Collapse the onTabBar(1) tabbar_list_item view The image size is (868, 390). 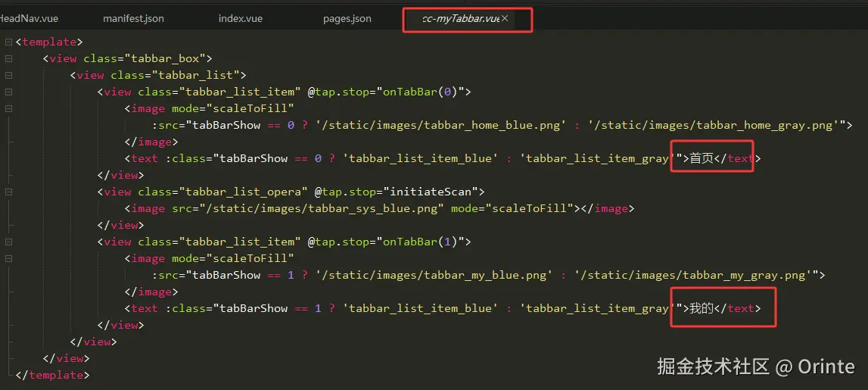(x=8, y=242)
